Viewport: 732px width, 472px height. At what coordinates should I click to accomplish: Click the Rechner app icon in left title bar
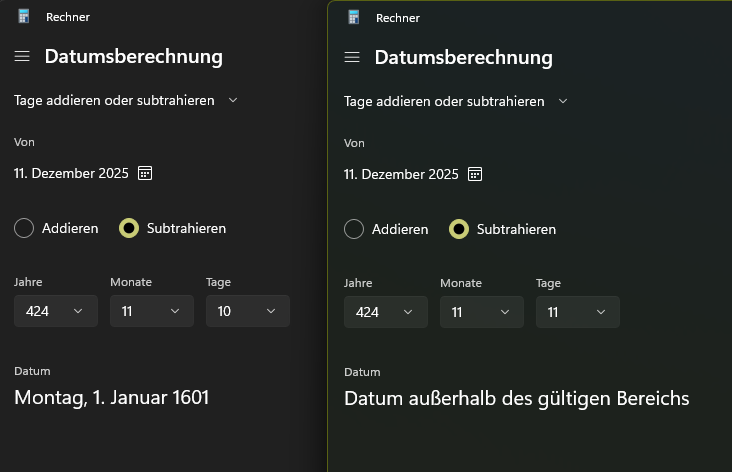pos(24,16)
